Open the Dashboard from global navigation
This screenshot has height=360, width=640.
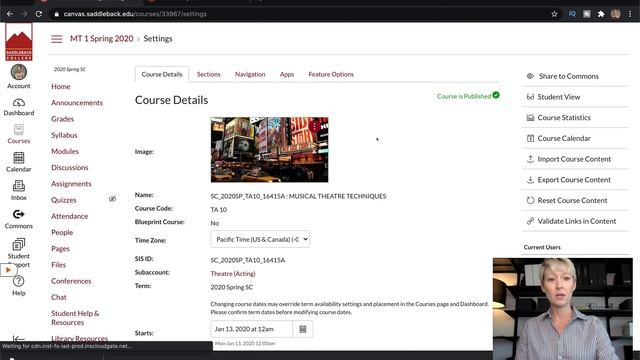point(19,107)
